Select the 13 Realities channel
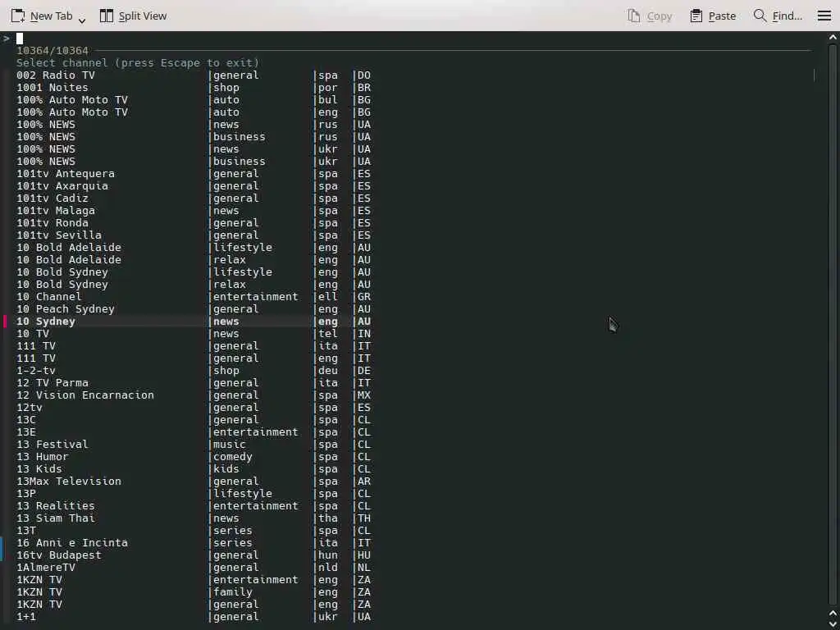This screenshot has height=630, width=840. click(194, 506)
